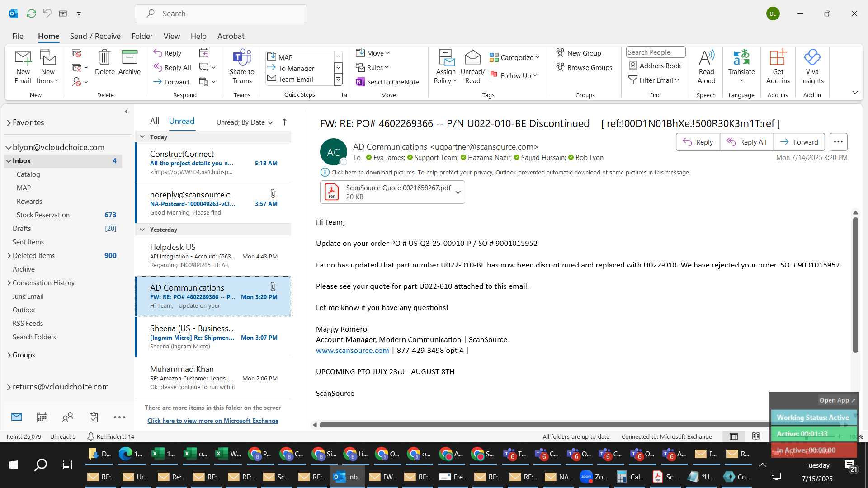Open Viva Insights

coord(812,66)
